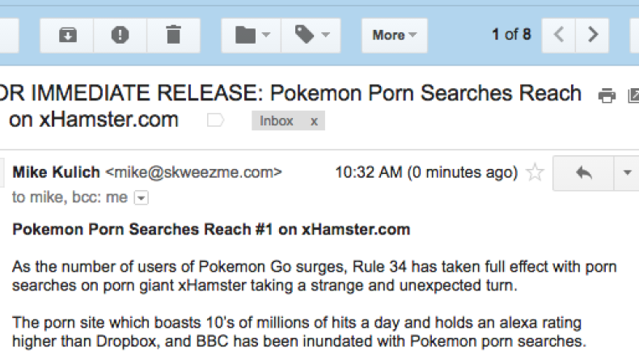This screenshot has width=639, height=364.
Task: Toggle the importance marker beside the subject
Action: (x=215, y=121)
